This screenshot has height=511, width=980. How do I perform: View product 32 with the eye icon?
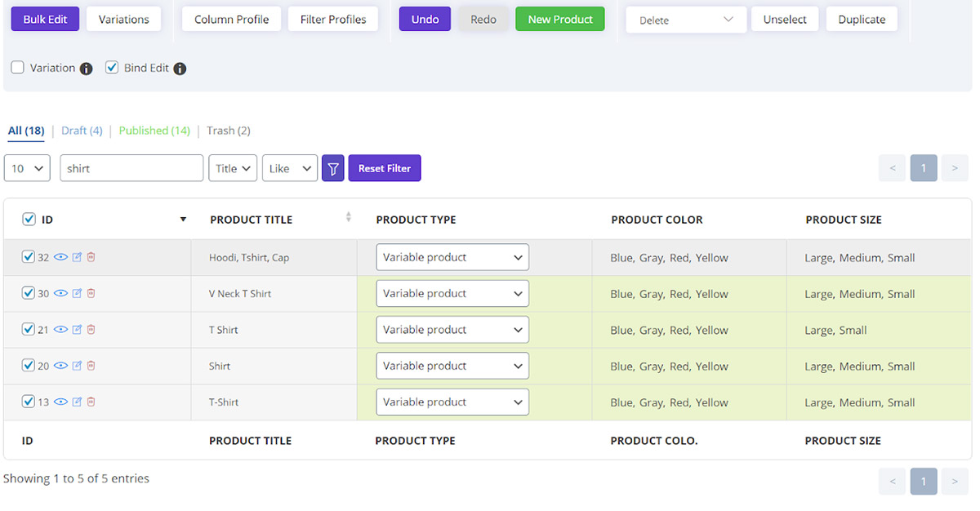pyautogui.click(x=60, y=257)
